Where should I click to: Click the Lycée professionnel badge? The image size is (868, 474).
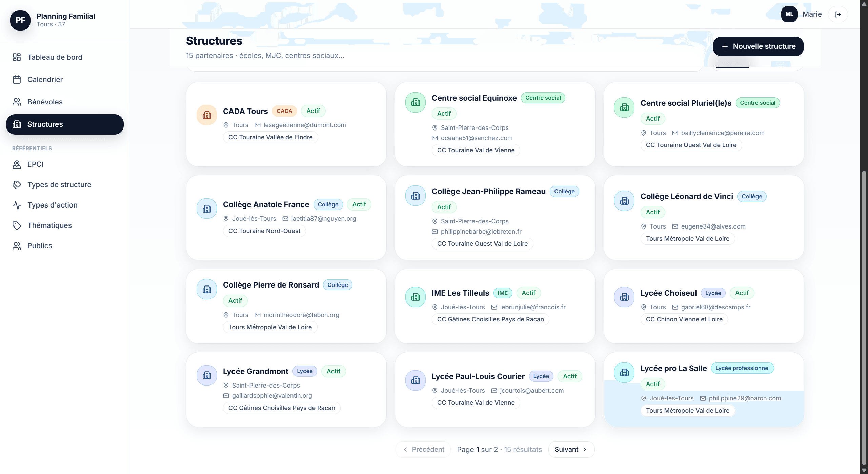click(x=742, y=368)
